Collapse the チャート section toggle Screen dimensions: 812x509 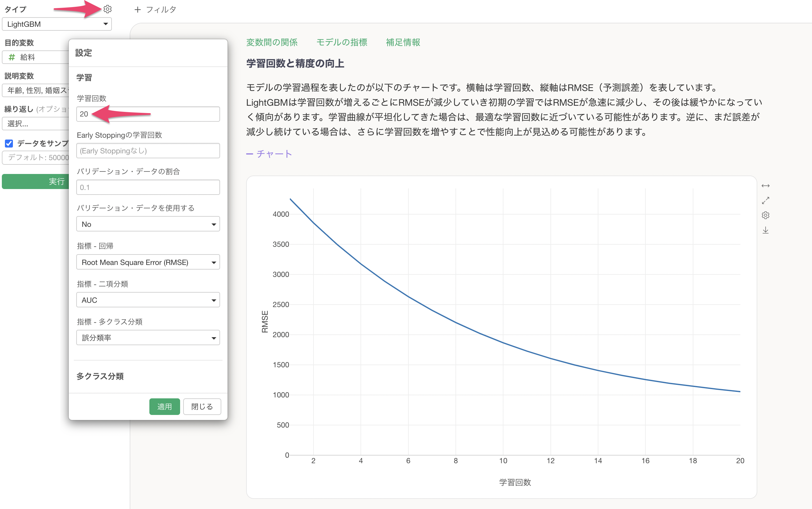[269, 154]
